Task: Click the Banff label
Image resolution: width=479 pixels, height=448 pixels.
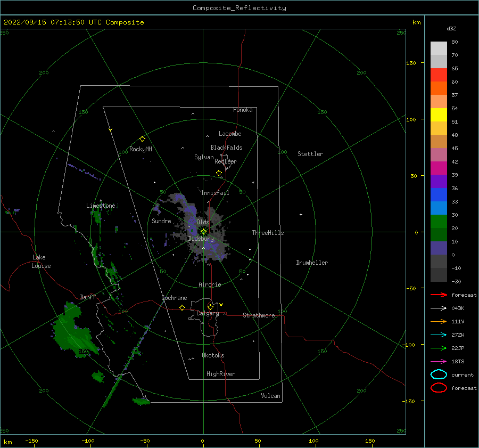Action: pyautogui.click(x=88, y=297)
